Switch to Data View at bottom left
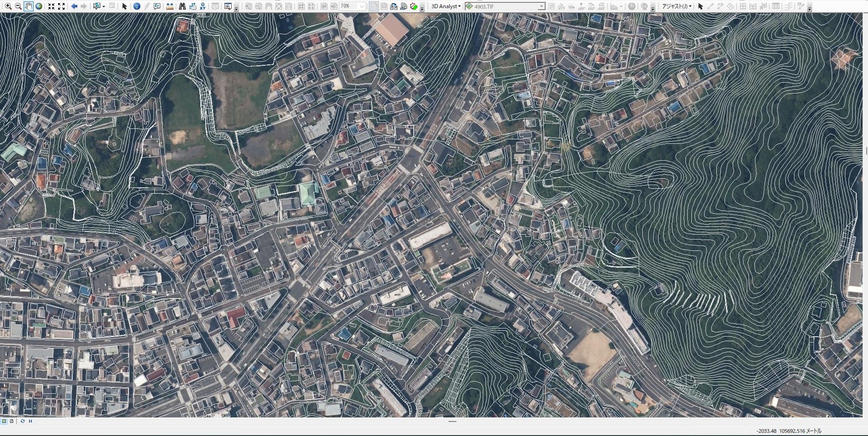Viewport: 868px width, 436px height. (4, 421)
